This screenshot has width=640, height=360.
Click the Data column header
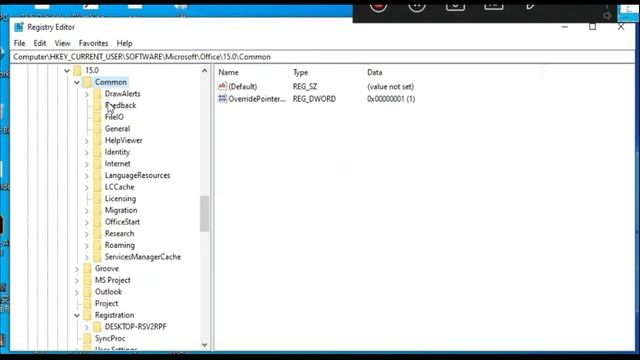pyautogui.click(x=453, y=73)
